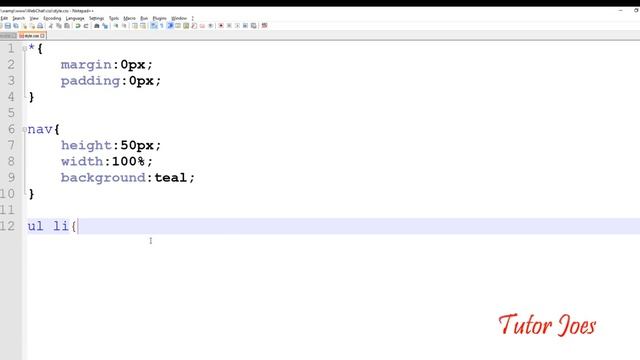
Task: Toggle synchronize vertical scrolling icon
Action: pyautogui.click(x=135, y=26)
